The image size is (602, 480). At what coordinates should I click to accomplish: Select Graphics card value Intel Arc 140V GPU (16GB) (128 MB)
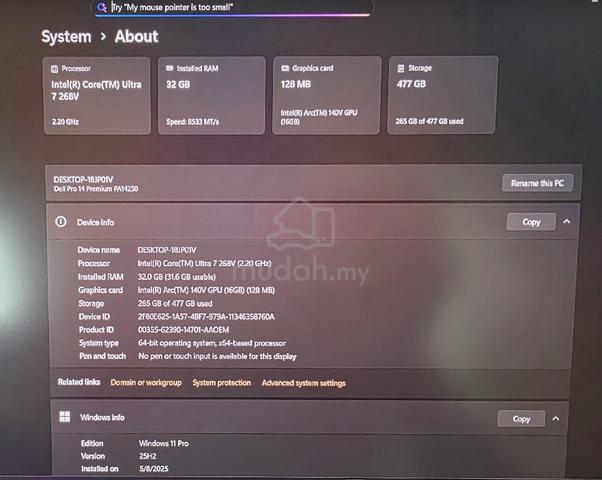pos(206,290)
